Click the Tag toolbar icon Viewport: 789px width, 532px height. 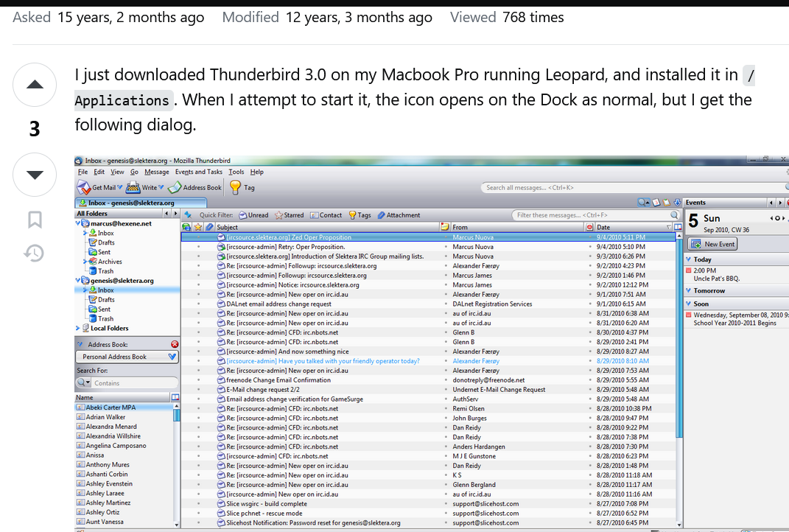[235, 187]
